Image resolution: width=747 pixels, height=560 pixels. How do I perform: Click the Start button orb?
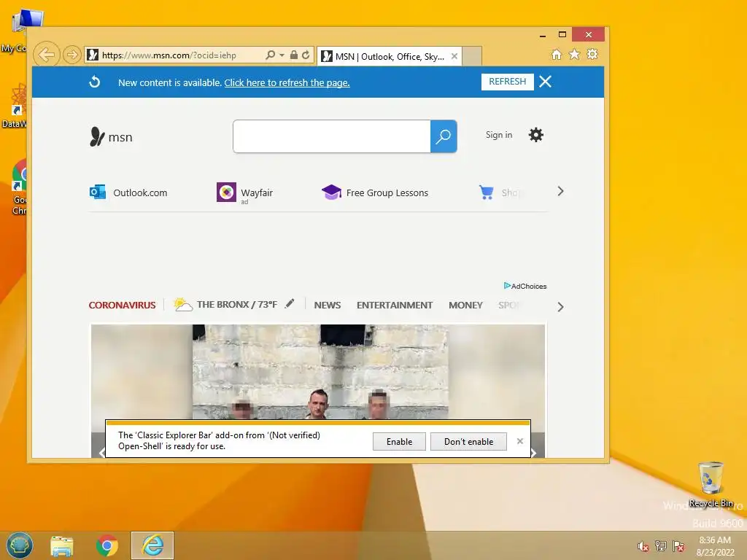[x=19, y=545]
